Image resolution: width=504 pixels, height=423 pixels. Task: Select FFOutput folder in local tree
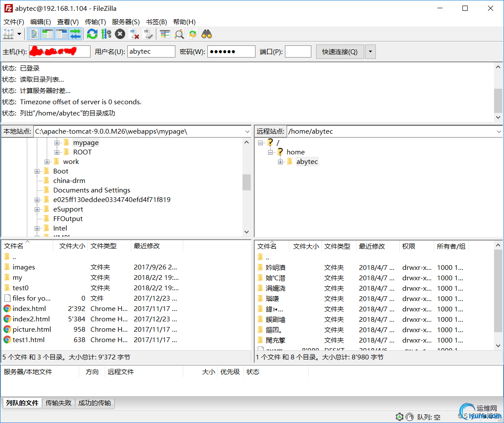(68, 219)
